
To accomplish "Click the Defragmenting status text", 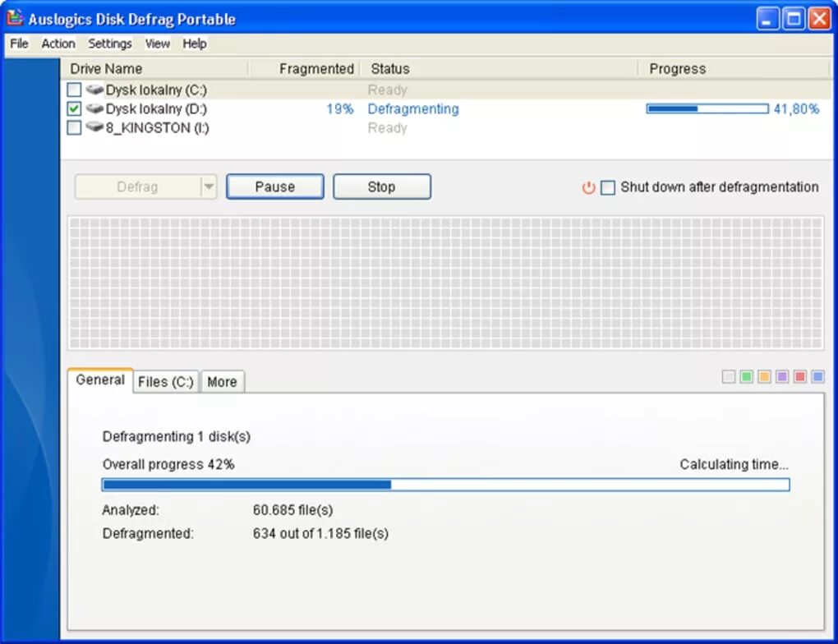I will pos(413,108).
